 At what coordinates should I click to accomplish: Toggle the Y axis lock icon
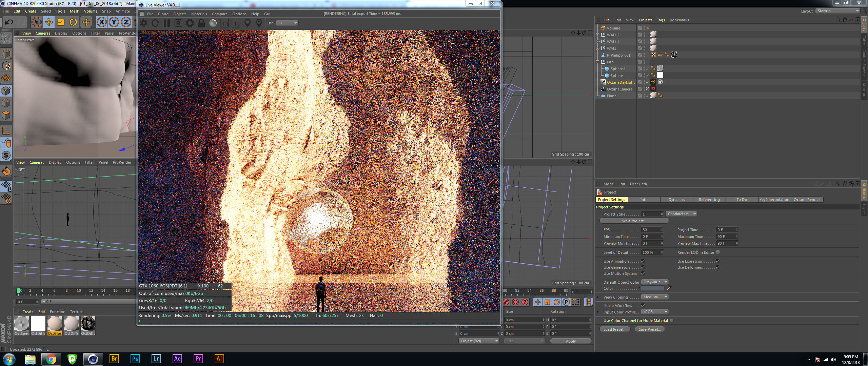point(114,22)
